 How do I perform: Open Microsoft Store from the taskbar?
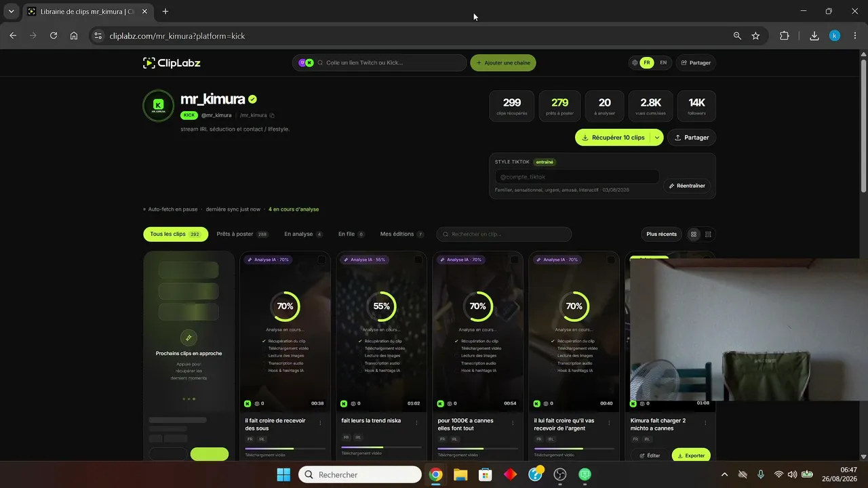coord(486,474)
